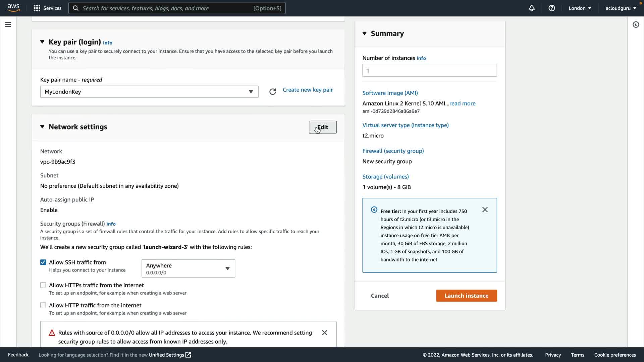The width and height of the screenshot is (644, 362).
Task: Open the left hamburger navigation menu
Action: (8, 24)
